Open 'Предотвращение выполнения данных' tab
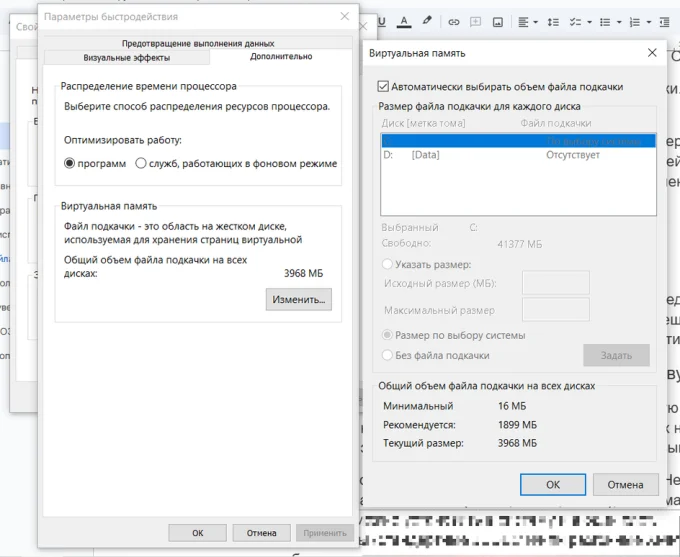Image resolution: width=680 pixels, height=557 pixels. click(x=198, y=43)
